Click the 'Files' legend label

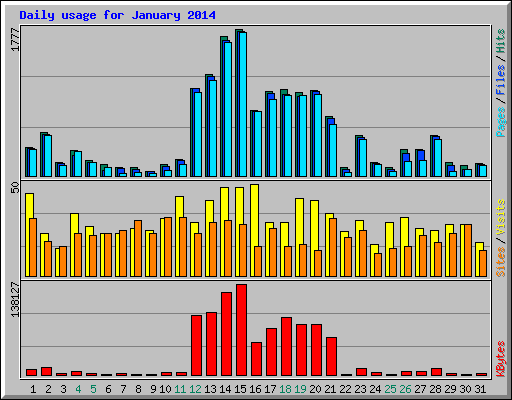[500, 80]
